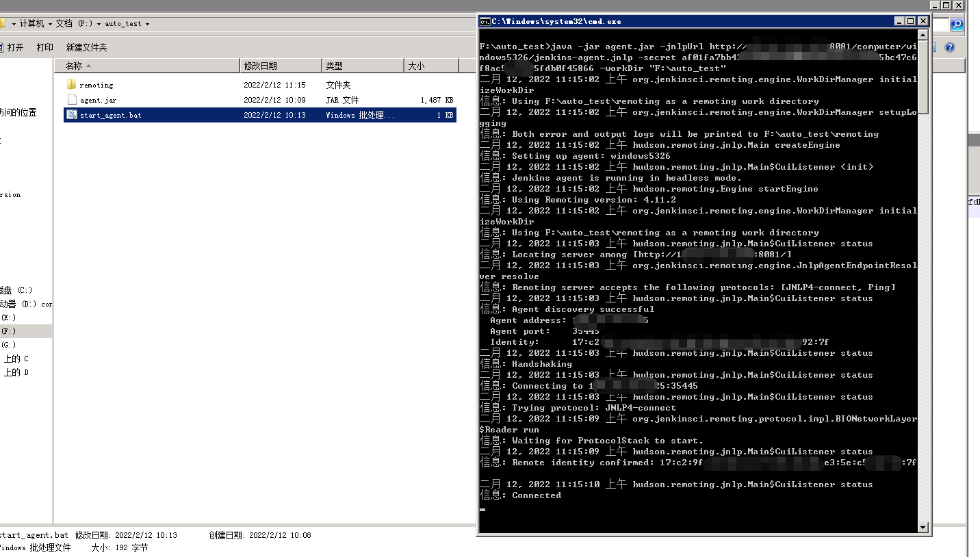980x557 pixels.
Task: Select the remoting folder name
Action: [96, 86]
